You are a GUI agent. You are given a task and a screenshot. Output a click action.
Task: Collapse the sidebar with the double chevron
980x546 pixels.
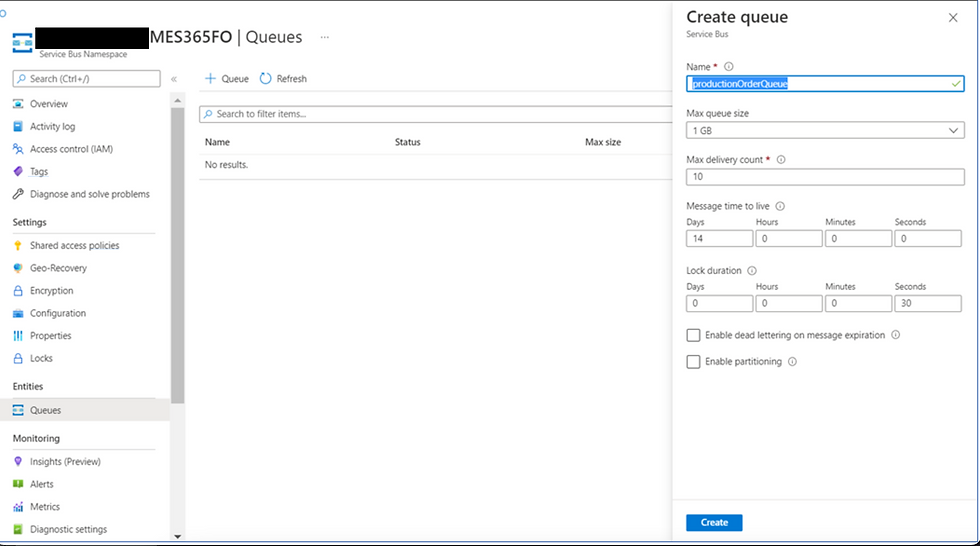[174, 79]
